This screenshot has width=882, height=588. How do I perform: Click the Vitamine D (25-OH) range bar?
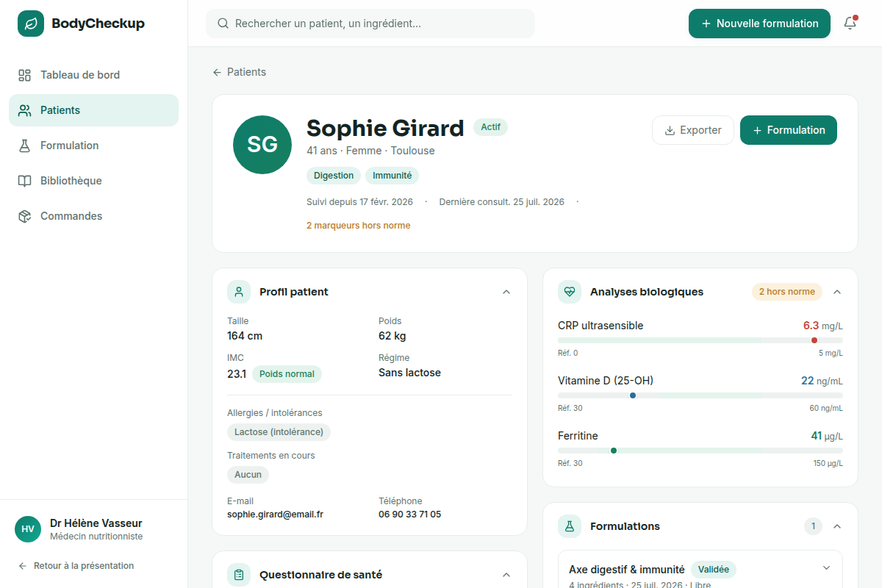pos(700,395)
